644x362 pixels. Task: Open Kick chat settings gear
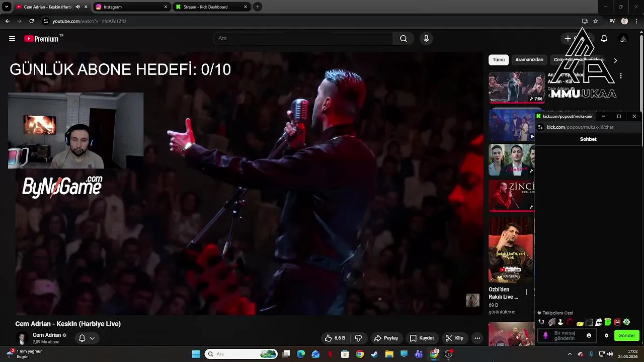[x=606, y=335]
